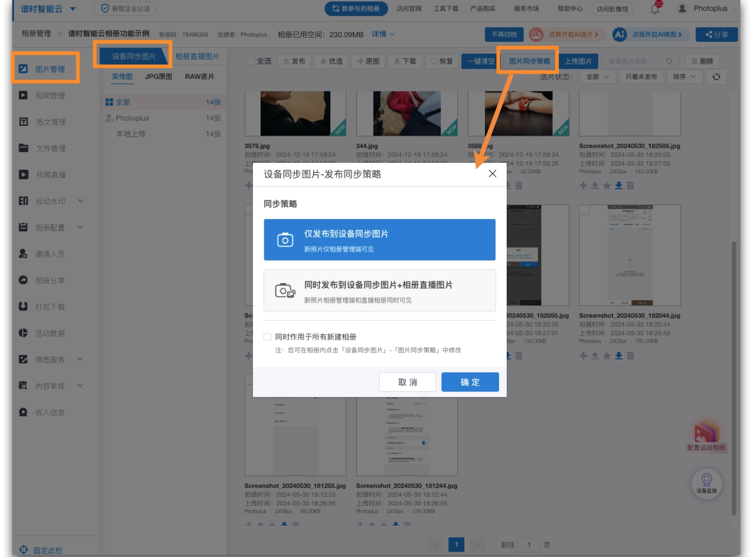
Task: Click the notification bell icon
Action: tap(654, 9)
